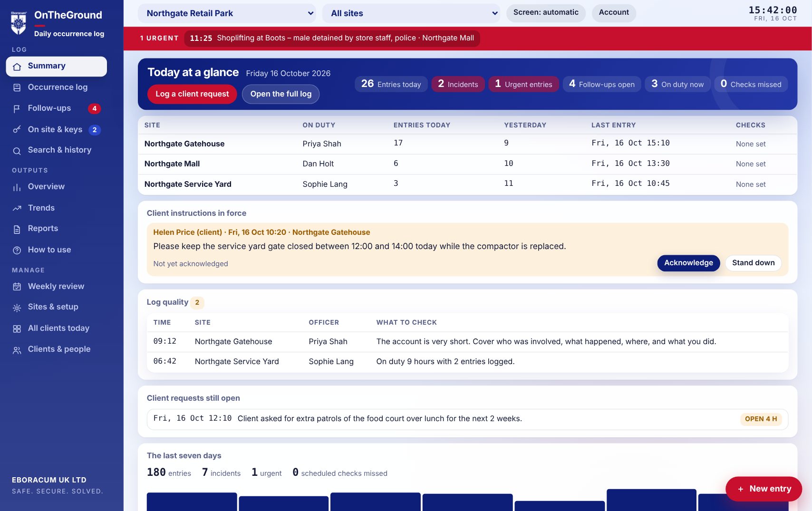Click the Follow-ups flag icon

17,108
